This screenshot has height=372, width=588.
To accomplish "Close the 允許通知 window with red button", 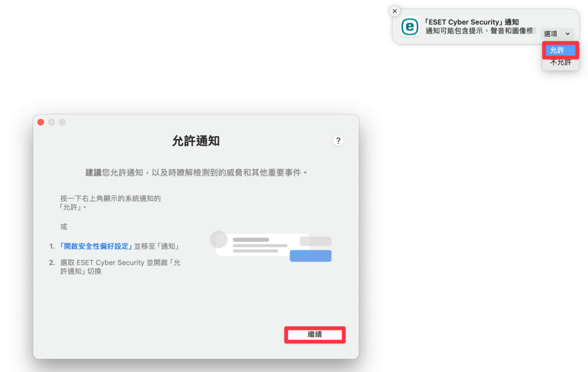I will (41, 122).
